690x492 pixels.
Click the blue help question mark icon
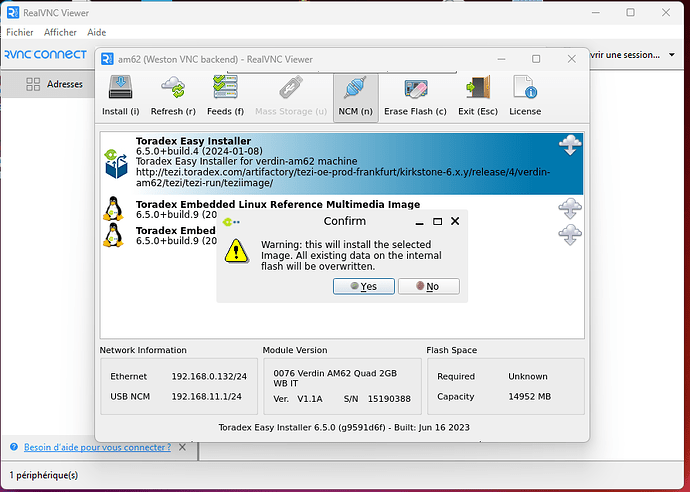coord(14,447)
